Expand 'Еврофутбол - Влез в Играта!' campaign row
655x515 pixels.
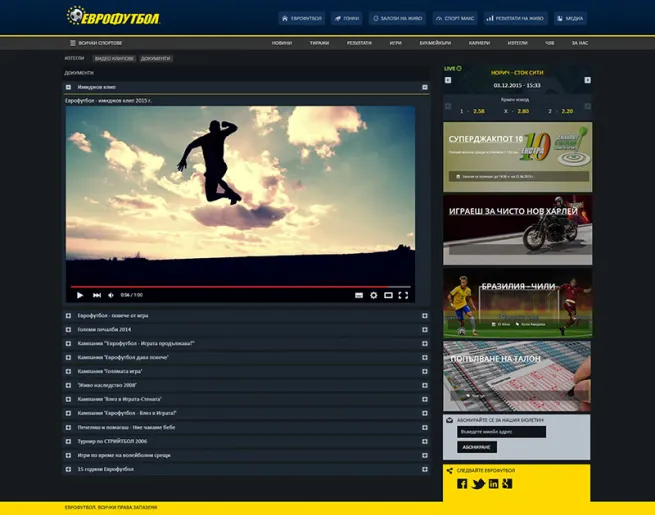coord(246,413)
